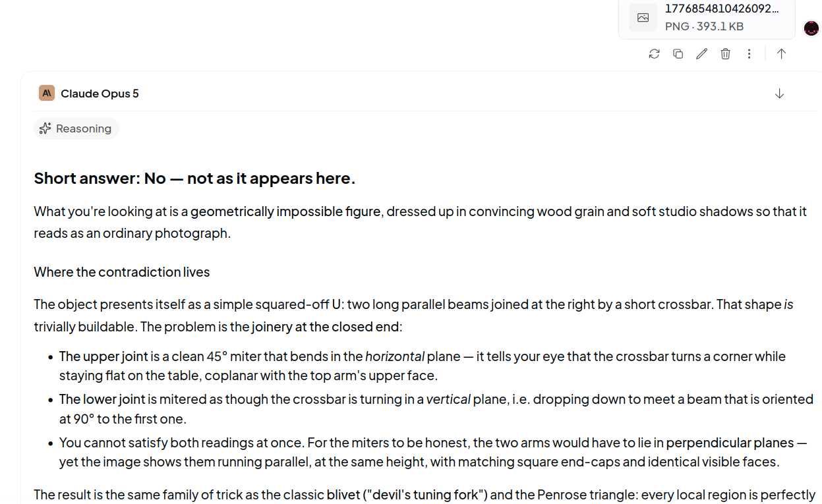This screenshot has height=504, width=822.
Task: Click the 'Where the contradiction lives' subheading
Action: click(122, 272)
